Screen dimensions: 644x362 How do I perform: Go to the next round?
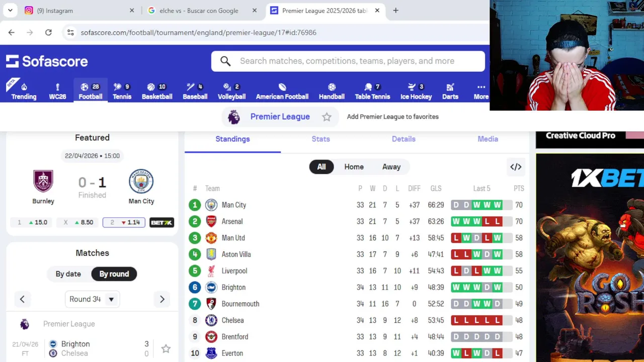162,299
